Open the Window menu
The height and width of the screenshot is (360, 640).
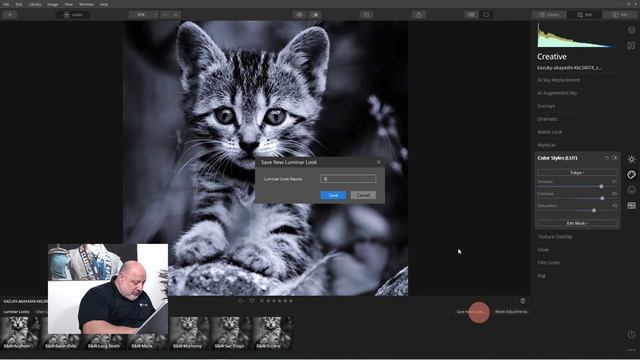[x=86, y=4]
